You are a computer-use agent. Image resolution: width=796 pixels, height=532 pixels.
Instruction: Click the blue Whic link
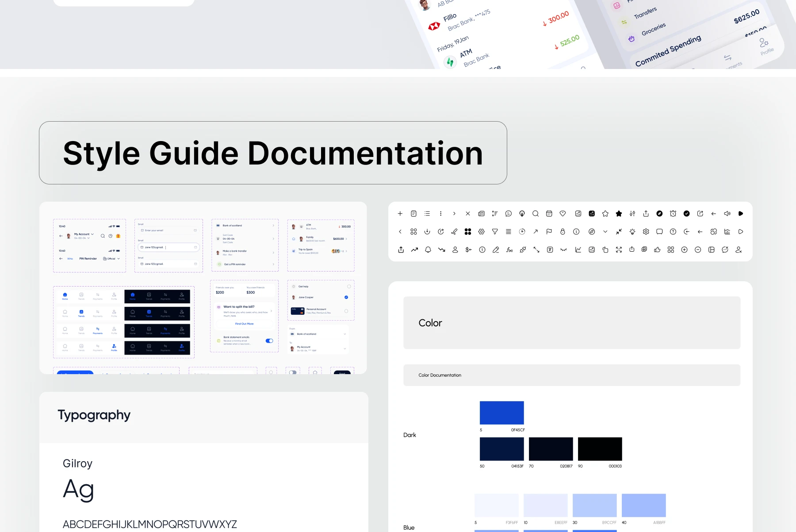click(x=70, y=259)
